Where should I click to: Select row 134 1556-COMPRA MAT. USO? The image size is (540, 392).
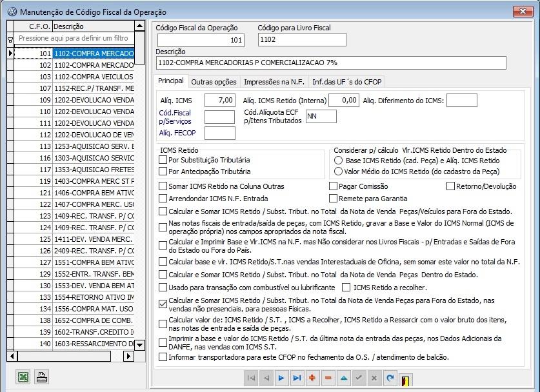[x=74, y=309]
